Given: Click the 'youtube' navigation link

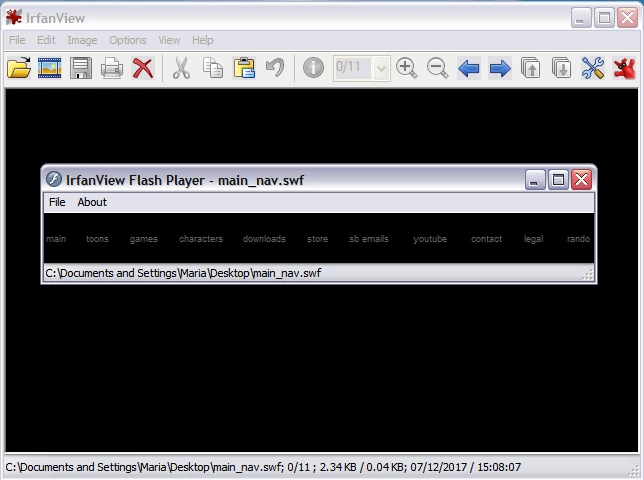Looking at the screenshot, I should [430, 239].
